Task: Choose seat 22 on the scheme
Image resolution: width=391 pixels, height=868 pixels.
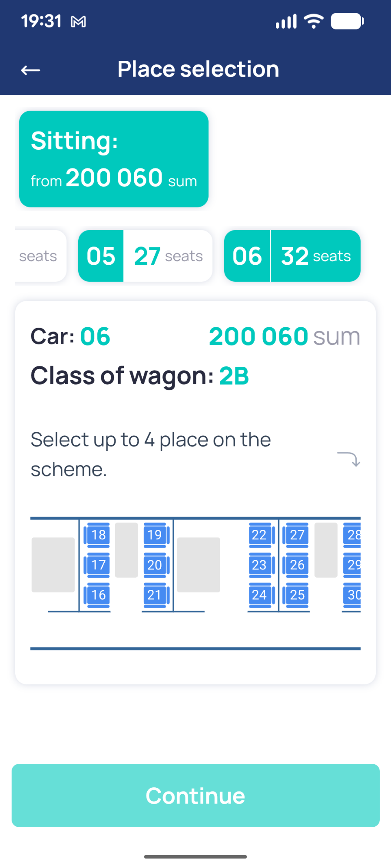Action: point(259,535)
